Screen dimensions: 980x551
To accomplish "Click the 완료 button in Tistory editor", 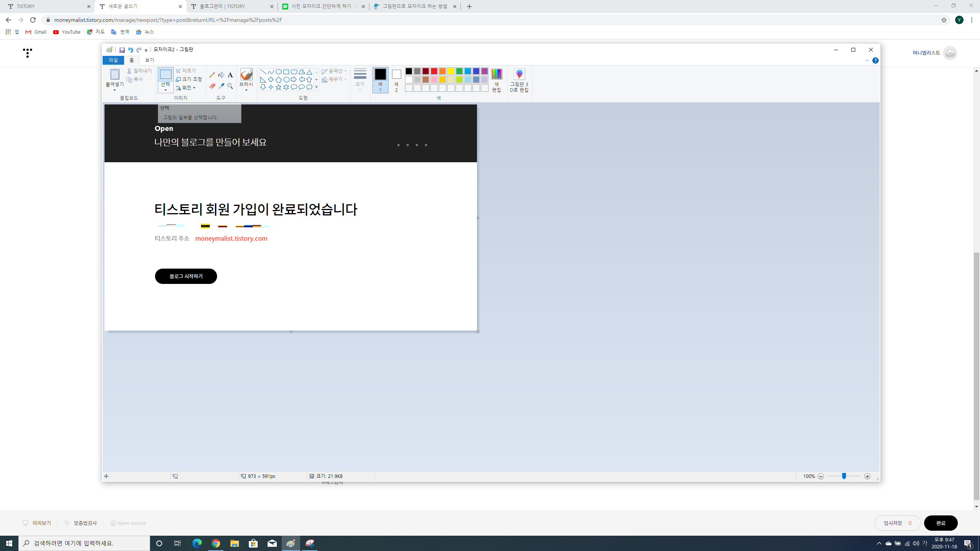I will click(x=941, y=523).
